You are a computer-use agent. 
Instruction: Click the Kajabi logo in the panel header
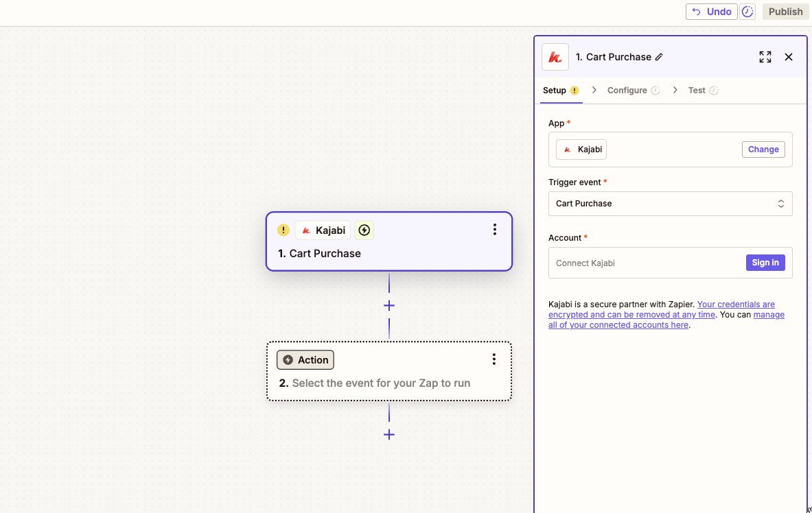tap(555, 57)
